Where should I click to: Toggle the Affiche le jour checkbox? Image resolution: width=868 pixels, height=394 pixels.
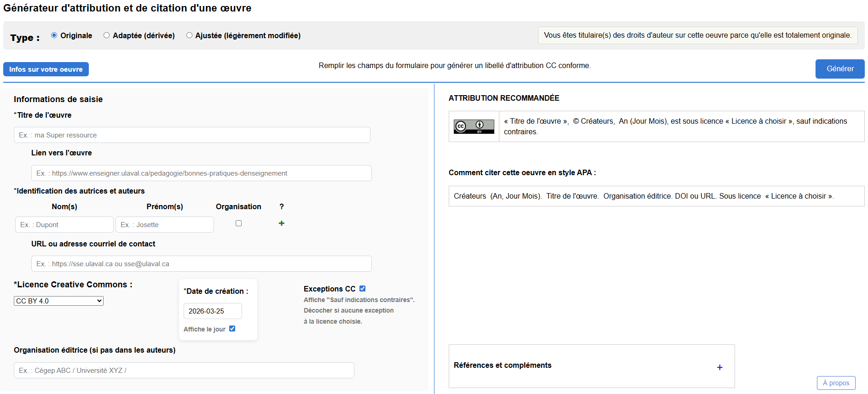232,329
